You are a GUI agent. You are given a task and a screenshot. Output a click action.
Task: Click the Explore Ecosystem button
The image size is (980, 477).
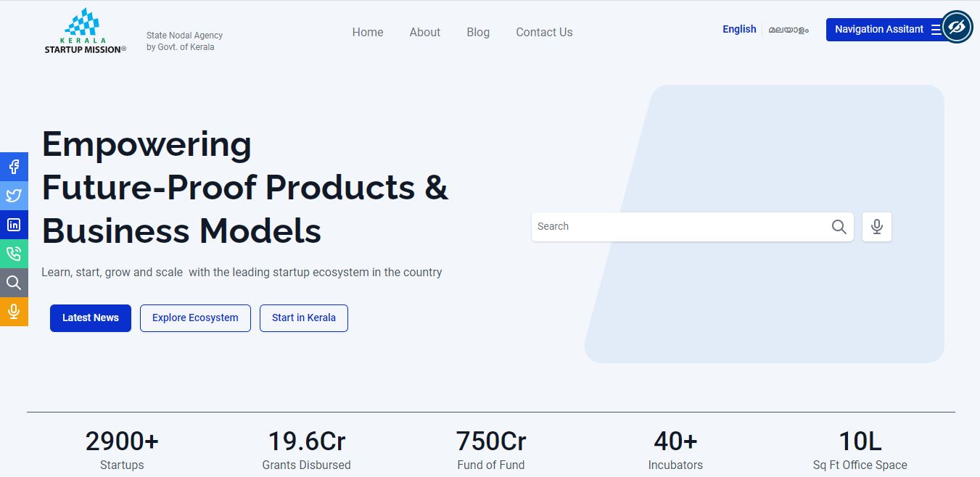pyautogui.click(x=195, y=318)
